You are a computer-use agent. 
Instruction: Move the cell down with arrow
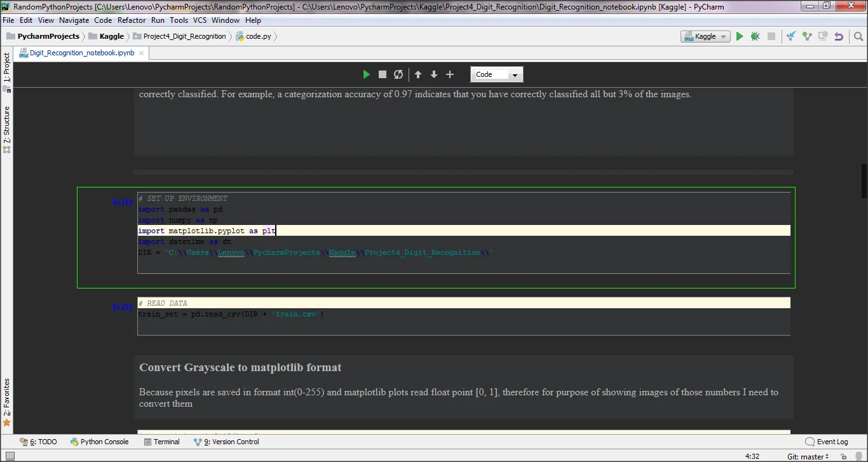434,74
